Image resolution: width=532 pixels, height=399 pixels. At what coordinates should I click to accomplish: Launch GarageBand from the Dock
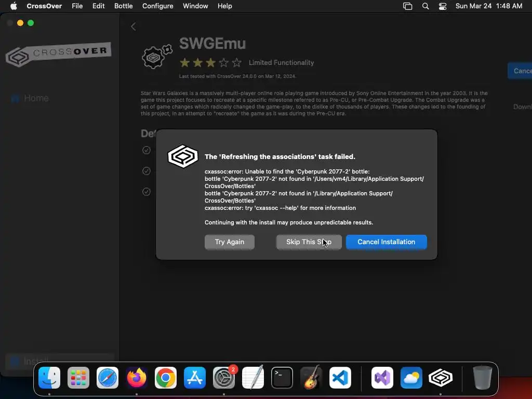pyautogui.click(x=311, y=377)
